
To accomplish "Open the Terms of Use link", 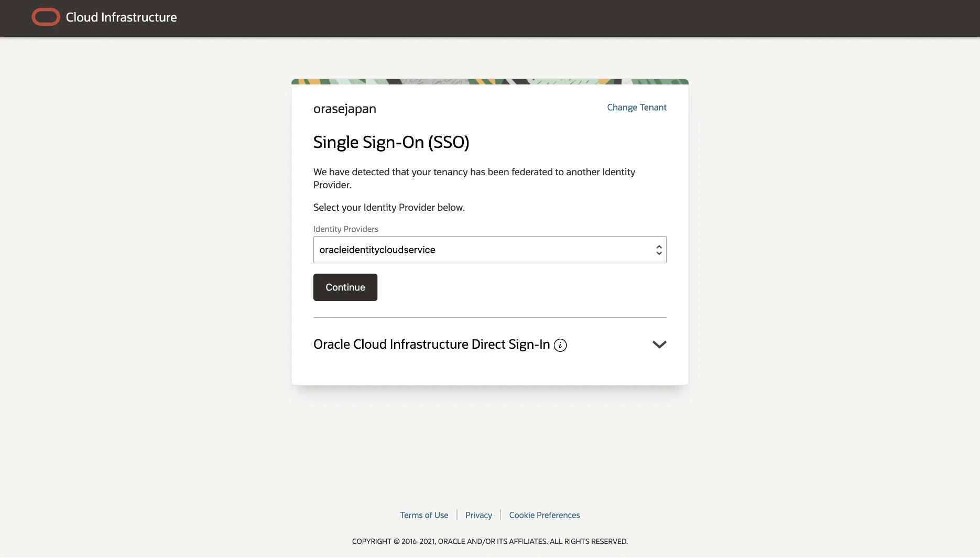I will click(424, 515).
